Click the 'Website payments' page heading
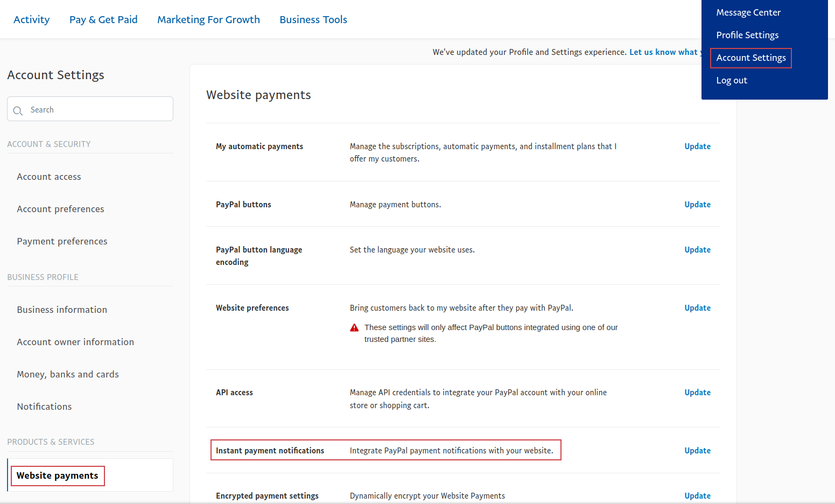 tap(258, 95)
